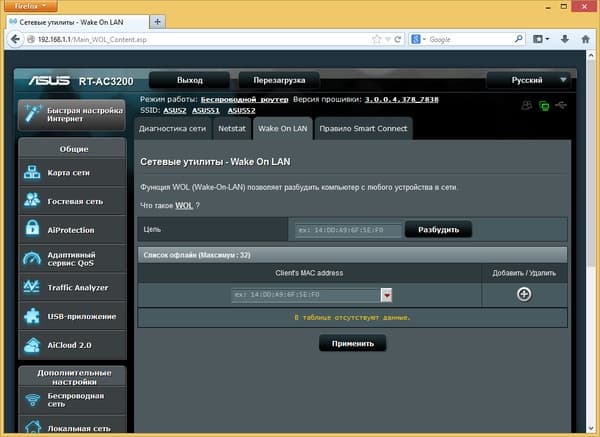Click the AiProtection lock icon

point(32,229)
